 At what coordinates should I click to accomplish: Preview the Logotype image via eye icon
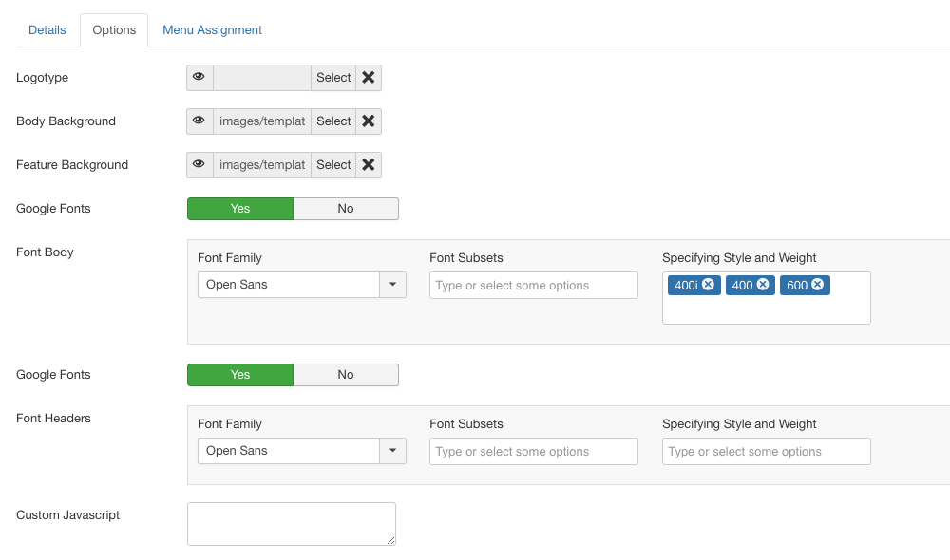pos(199,78)
